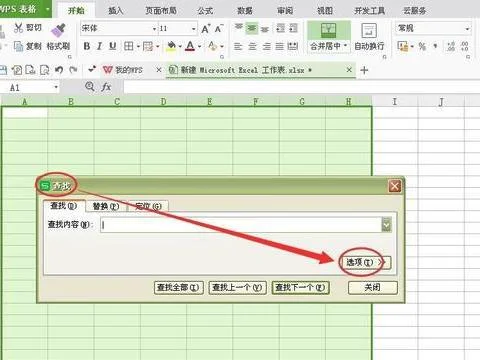Click the Copy (复制) icon
480x360 pixels.
(x=18, y=46)
